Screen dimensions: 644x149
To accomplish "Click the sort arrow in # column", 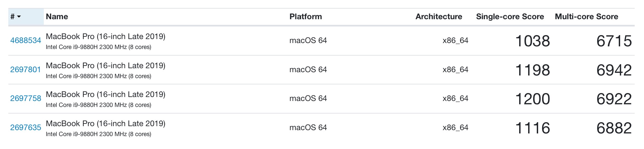I will 19,17.
